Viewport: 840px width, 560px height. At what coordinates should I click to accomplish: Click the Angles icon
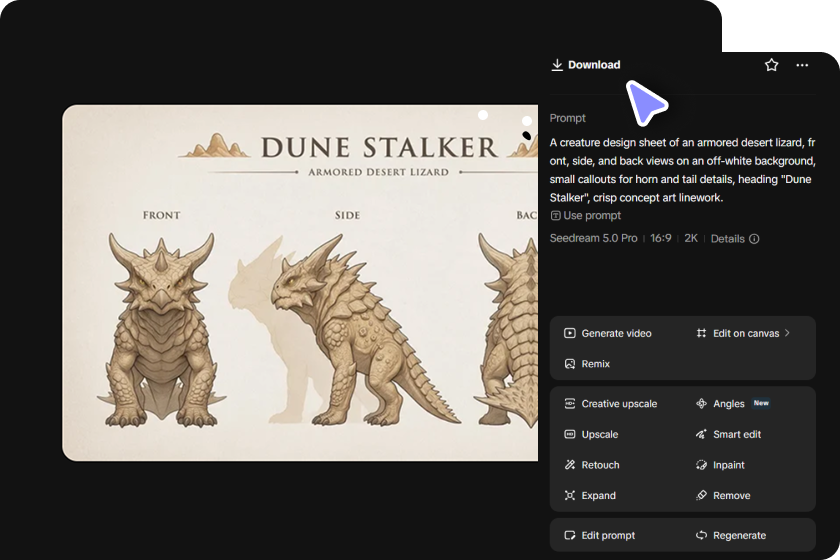[701, 404]
